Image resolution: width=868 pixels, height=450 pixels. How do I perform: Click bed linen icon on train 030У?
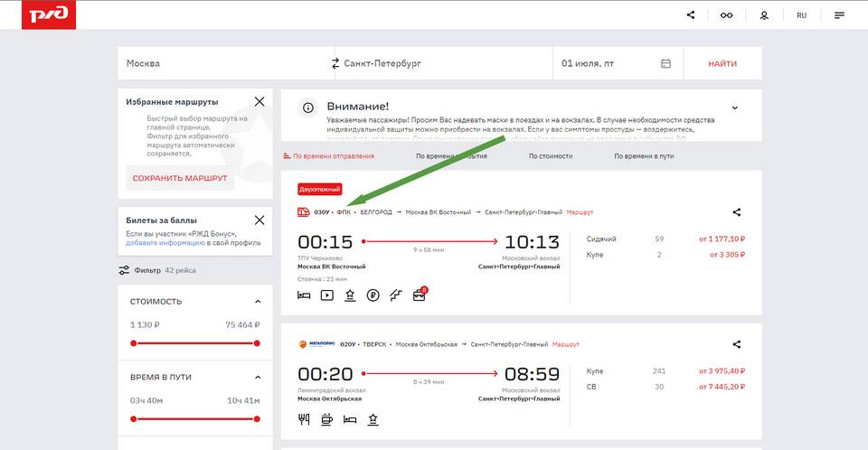click(304, 295)
